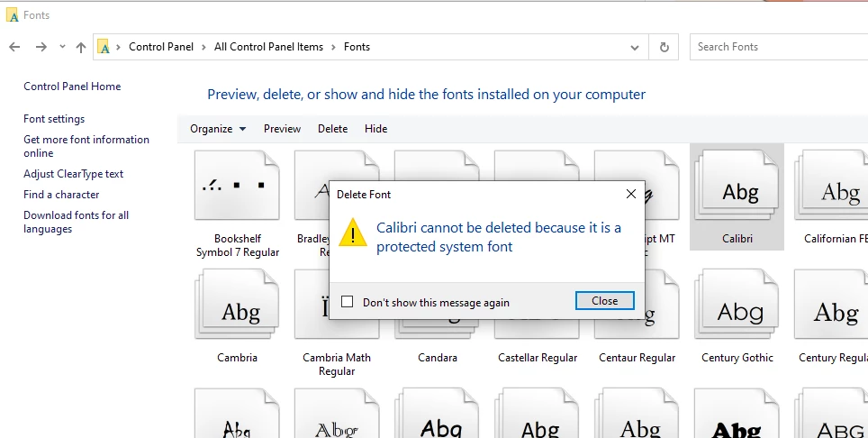Select All Control Panel Items breadcrumb
Viewport: 868px width, 438px height.
[x=268, y=47]
